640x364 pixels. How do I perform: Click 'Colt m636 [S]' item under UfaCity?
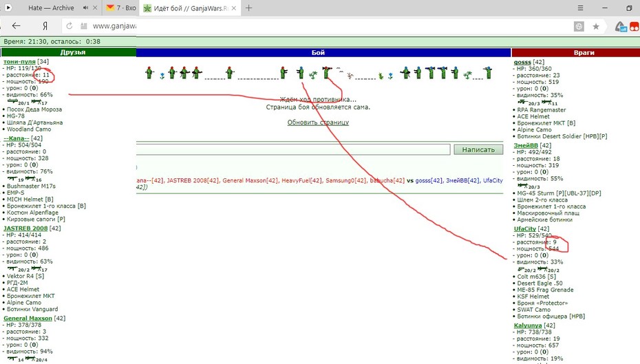click(x=536, y=277)
